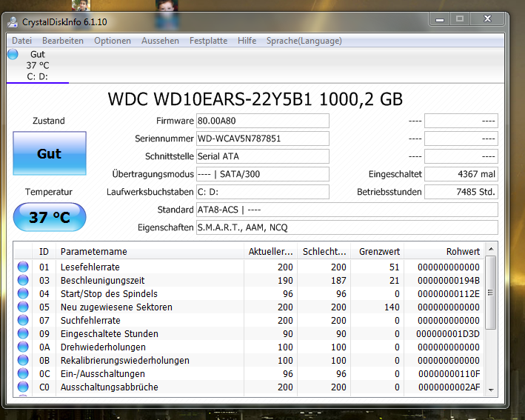This screenshot has height=420, width=525.
Task: Click the Standard field ATA8-ACS
Action: [347, 210]
